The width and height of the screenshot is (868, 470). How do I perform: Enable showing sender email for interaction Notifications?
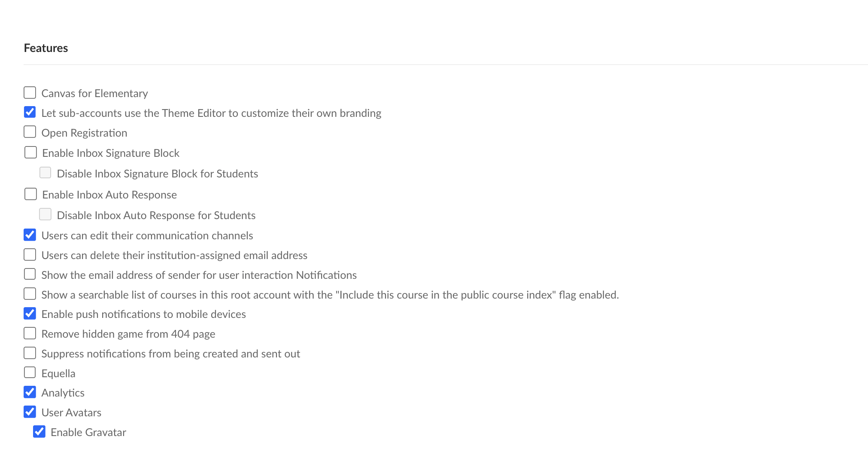pyautogui.click(x=30, y=274)
